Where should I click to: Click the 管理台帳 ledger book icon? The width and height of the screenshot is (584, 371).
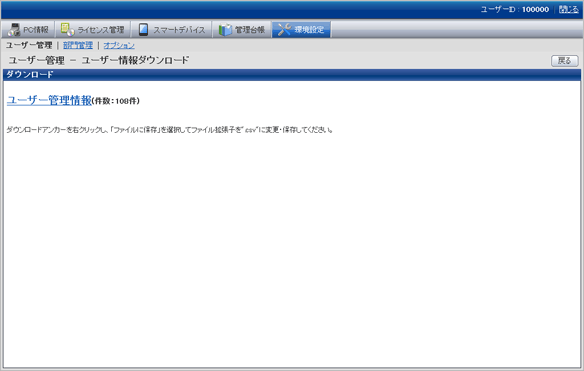[225, 29]
